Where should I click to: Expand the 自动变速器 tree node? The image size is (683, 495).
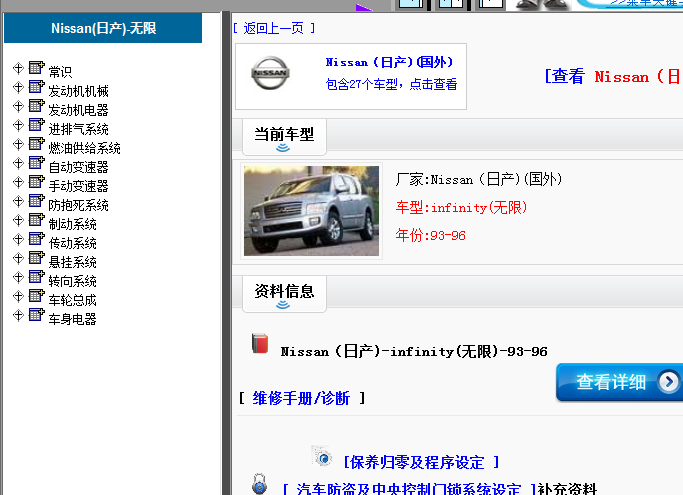(18, 163)
